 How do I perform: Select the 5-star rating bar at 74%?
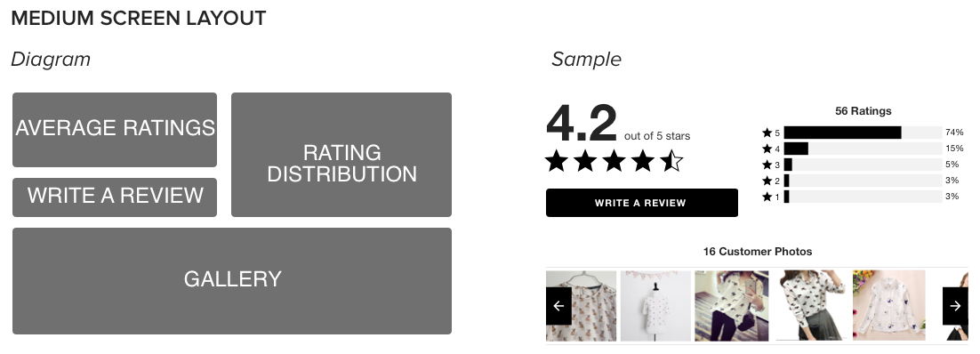click(863, 133)
